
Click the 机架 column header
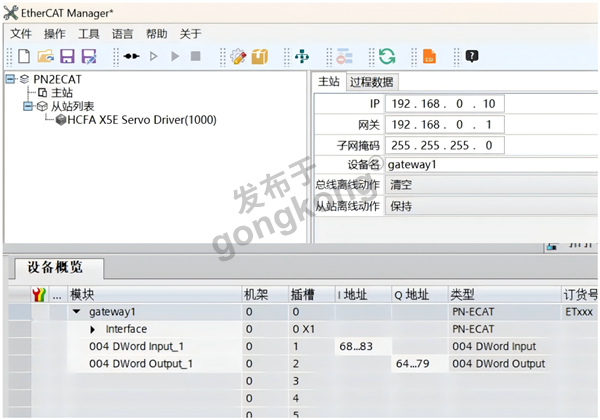[265, 295]
